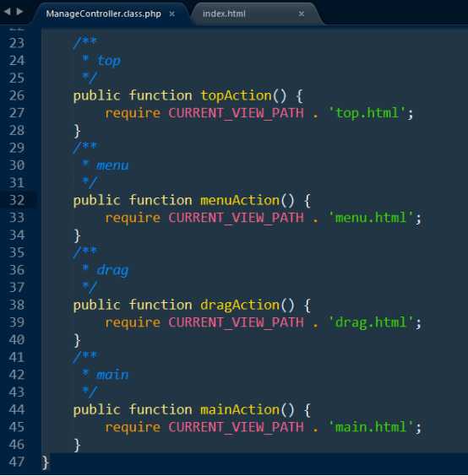Image resolution: width=468 pixels, height=476 pixels.
Task: Click the next tab right arrow
Action: (x=19, y=12)
